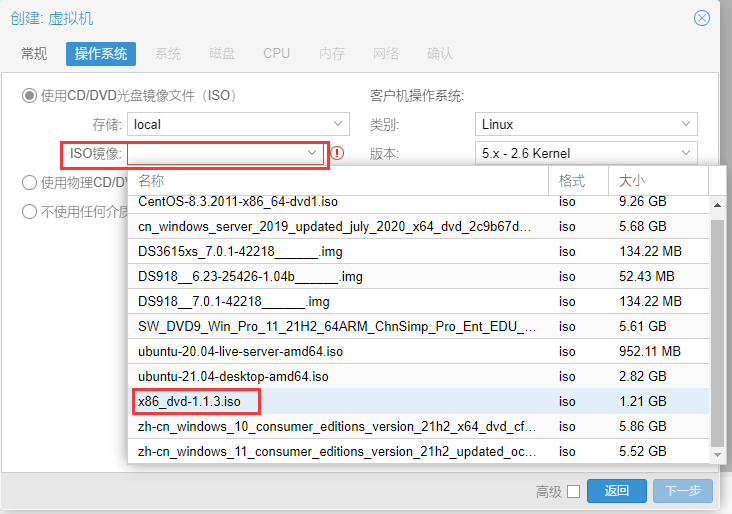Sort the list by 名称 column header
The image size is (732, 514).
[x=338, y=181]
